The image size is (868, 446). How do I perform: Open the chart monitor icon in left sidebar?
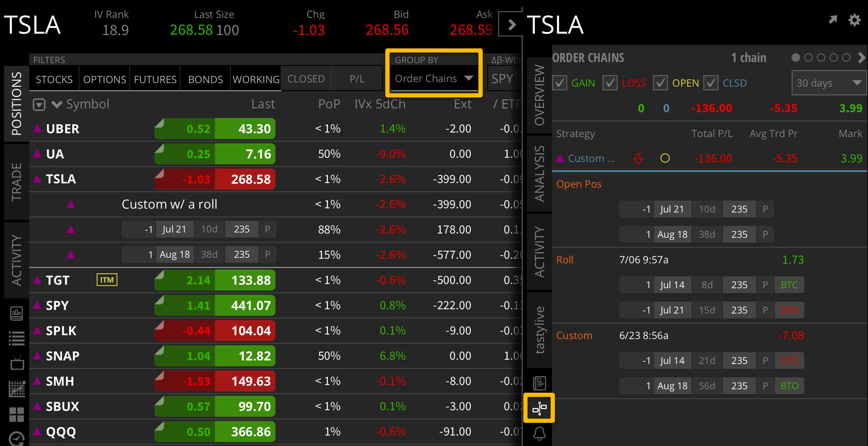pos(16,313)
